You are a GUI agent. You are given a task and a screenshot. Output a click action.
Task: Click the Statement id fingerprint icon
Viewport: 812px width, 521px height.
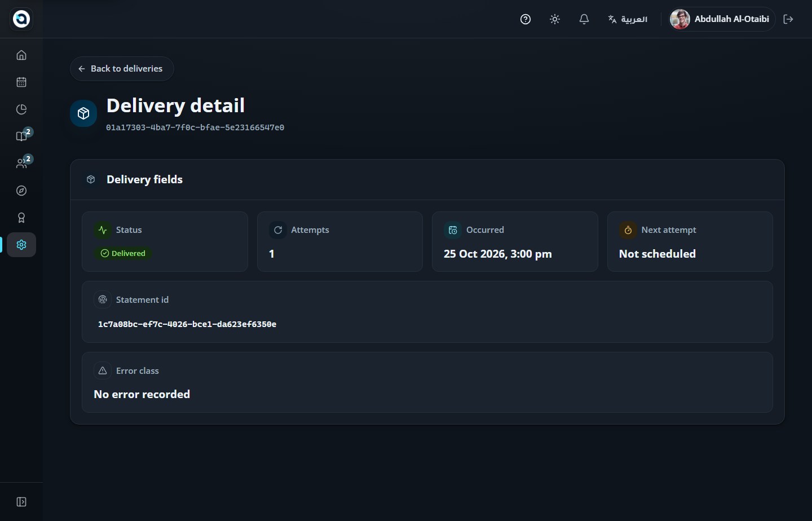(103, 300)
